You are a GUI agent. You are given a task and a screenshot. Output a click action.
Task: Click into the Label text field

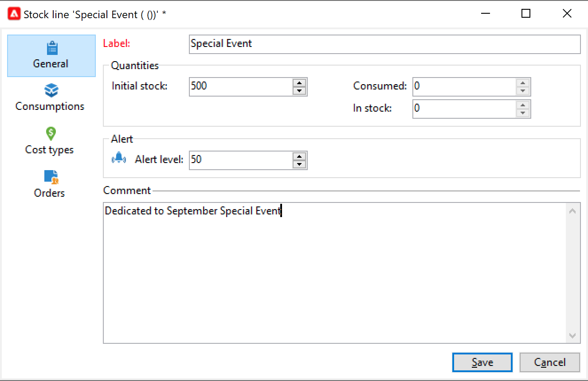click(x=384, y=44)
